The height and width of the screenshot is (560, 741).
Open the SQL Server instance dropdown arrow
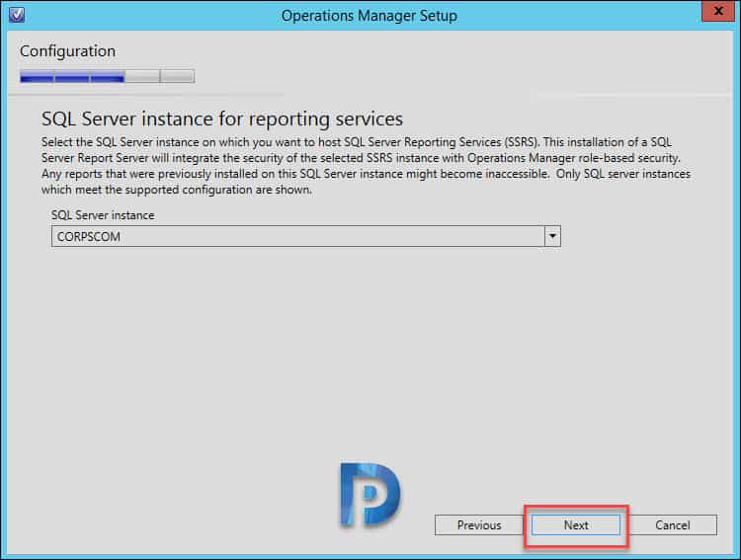552,236
